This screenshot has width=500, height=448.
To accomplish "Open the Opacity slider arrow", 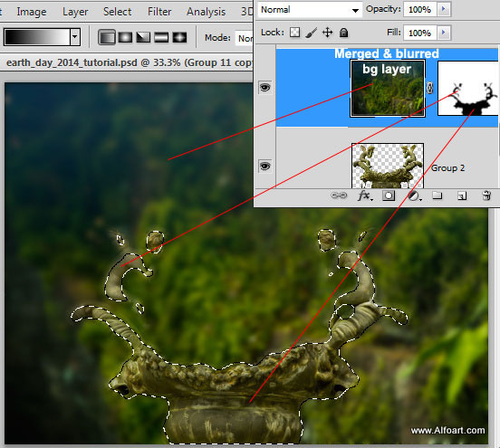I will [x=444, y=9].
